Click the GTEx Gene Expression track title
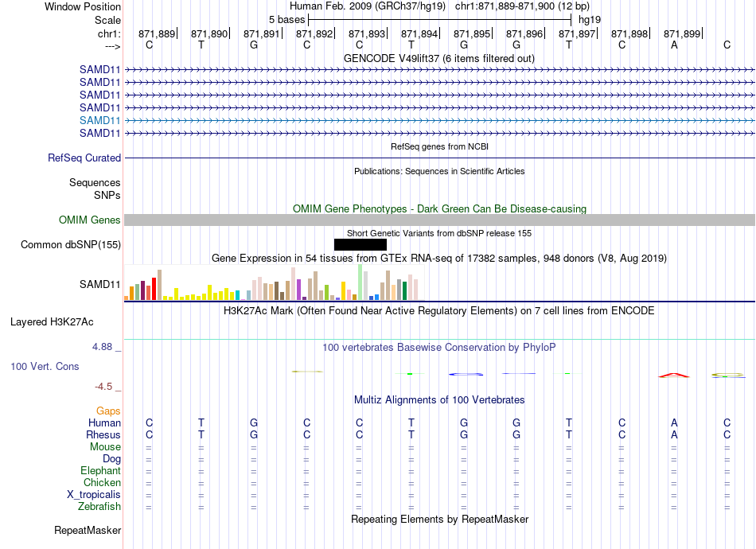 (439, 259)
